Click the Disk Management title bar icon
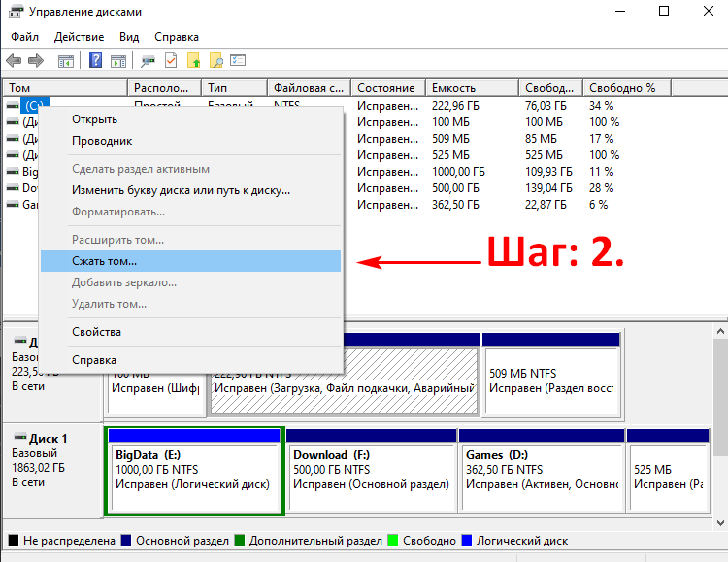Image resolution: width=728 pixels, height=562 pixels. coord(16,11)
